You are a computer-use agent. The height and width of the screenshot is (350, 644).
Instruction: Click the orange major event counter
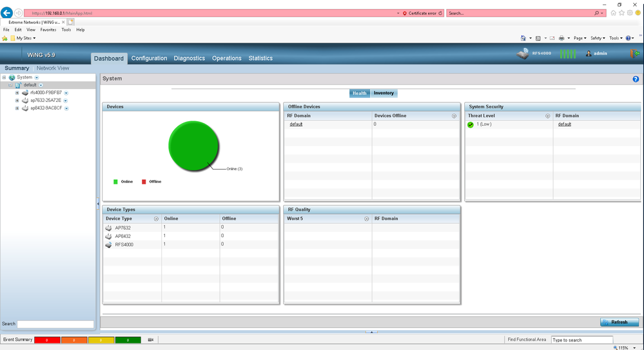pos(74,340)
